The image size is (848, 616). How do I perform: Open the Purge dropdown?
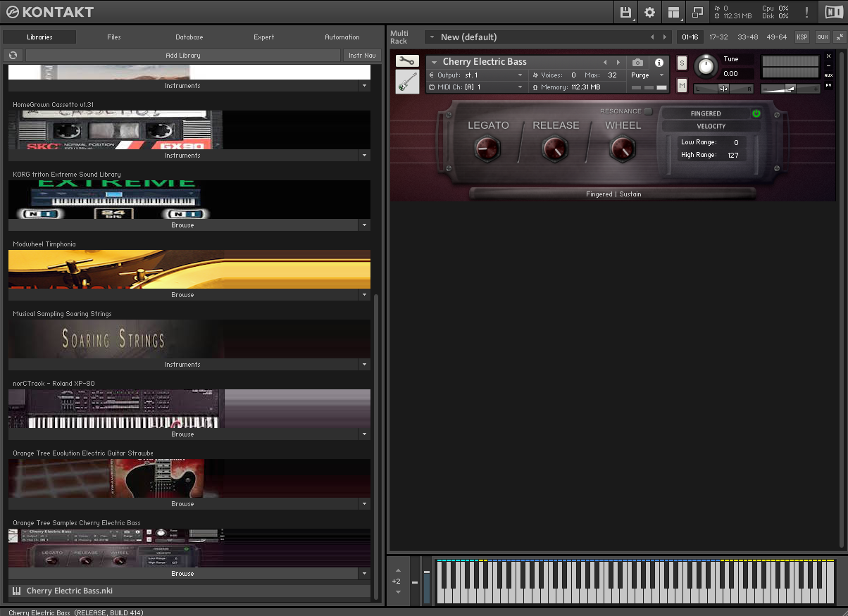[x=648, y=75]
